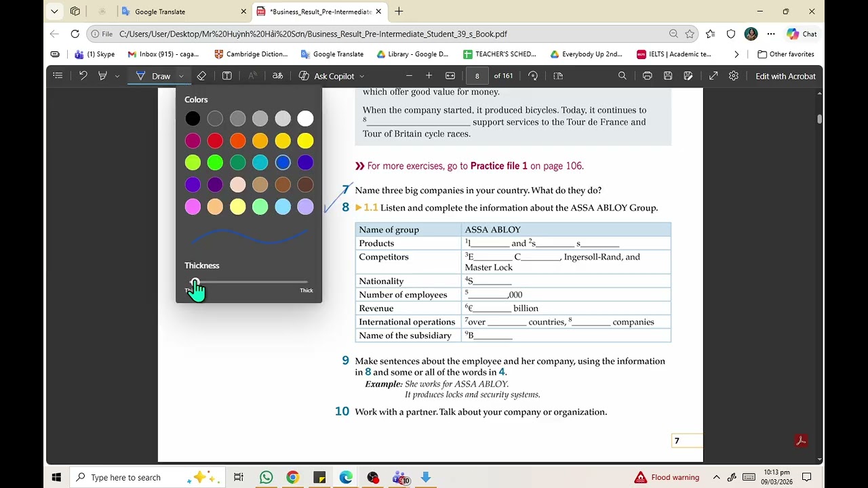Save the PDF file
Viewport: 868px width, 488px height.
[x=668, y=76]
